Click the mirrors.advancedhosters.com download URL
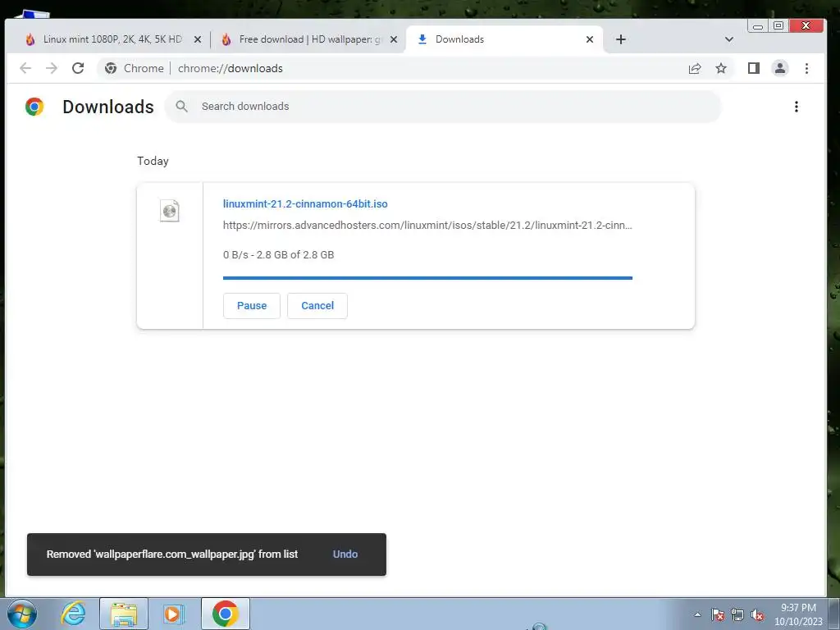Screen dimensions: 840x630 point(427,225)
